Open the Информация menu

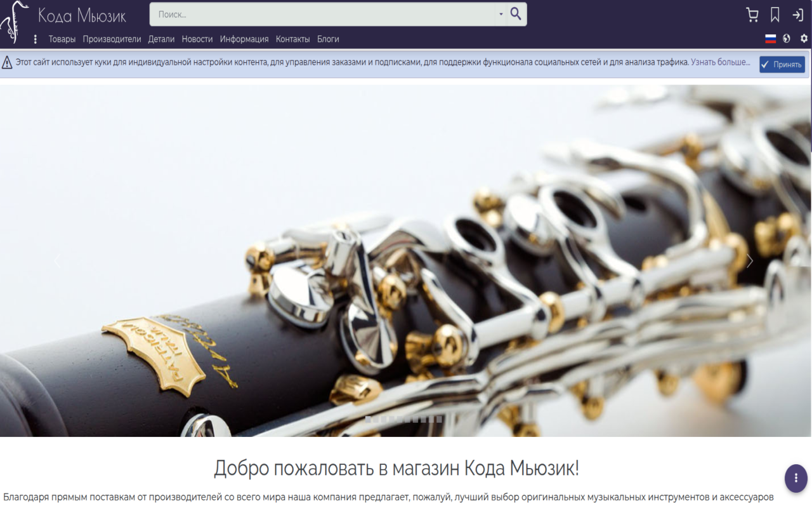coord(244,39)
